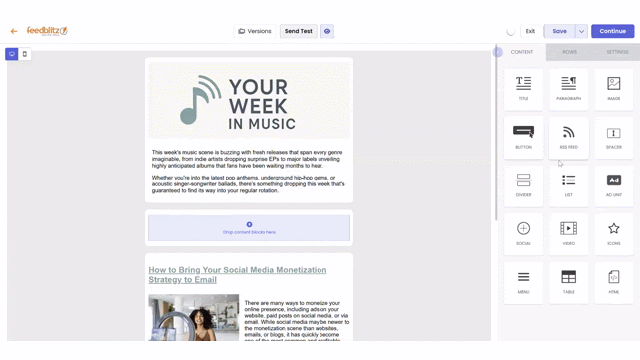The height and width of the screenshot is (360, 640).
Task: Click the Exit button
Action: [x=530, y=31]
